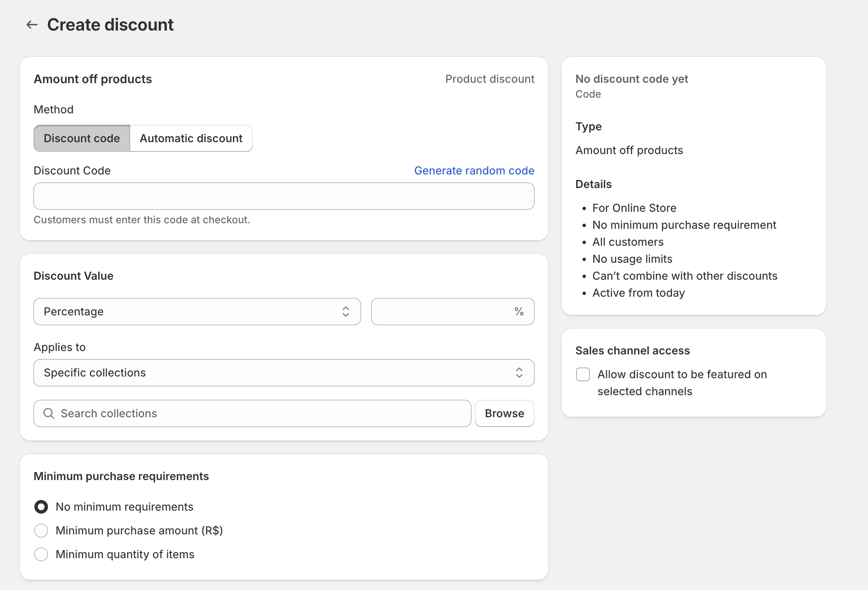Click 'No minimum purchase requirement' detail
This screenshot has width=868, height=590.
click(x=684, y=225)
